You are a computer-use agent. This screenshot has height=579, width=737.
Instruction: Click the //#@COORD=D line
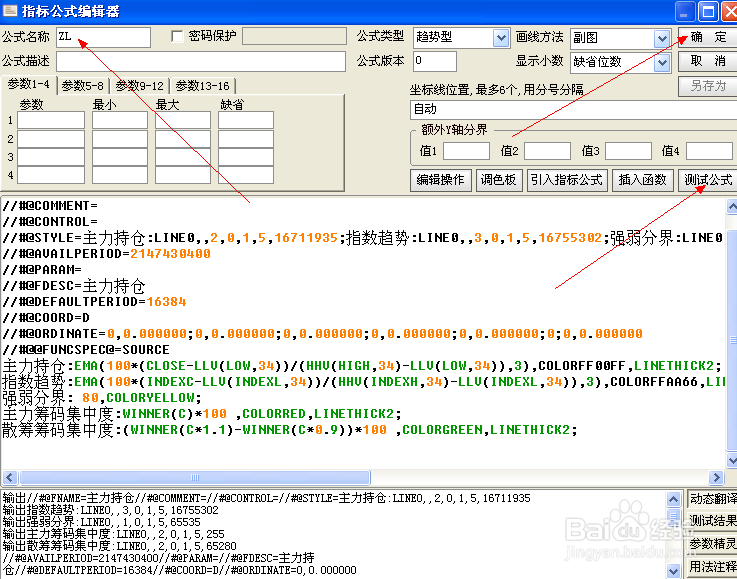pyautogui.click(x=46, y=318)
